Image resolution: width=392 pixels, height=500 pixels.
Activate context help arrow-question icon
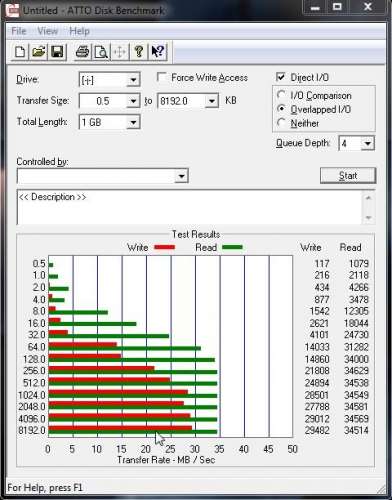tap(157, 52)
